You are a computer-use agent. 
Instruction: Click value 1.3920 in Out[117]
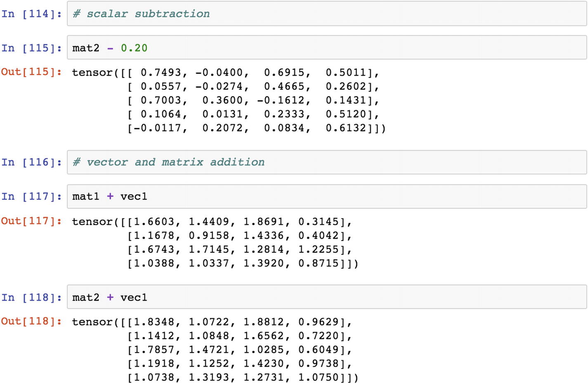click(263, 263)
